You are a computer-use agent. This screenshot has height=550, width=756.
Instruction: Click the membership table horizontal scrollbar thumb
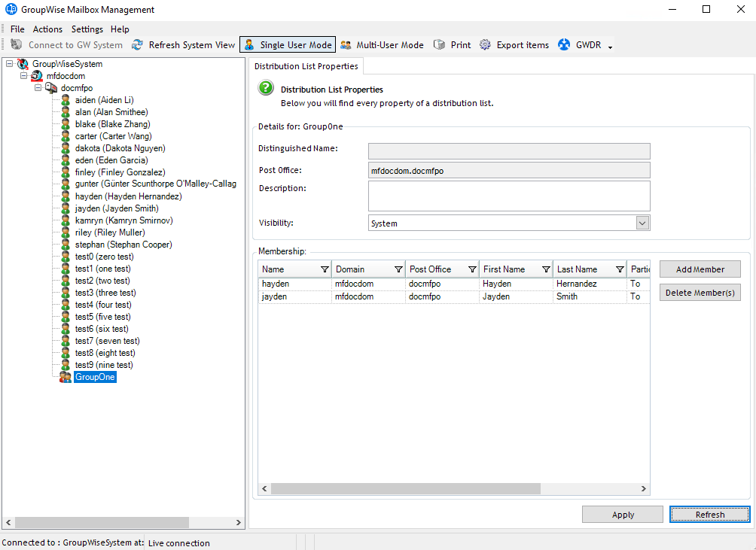coord(405,488)
